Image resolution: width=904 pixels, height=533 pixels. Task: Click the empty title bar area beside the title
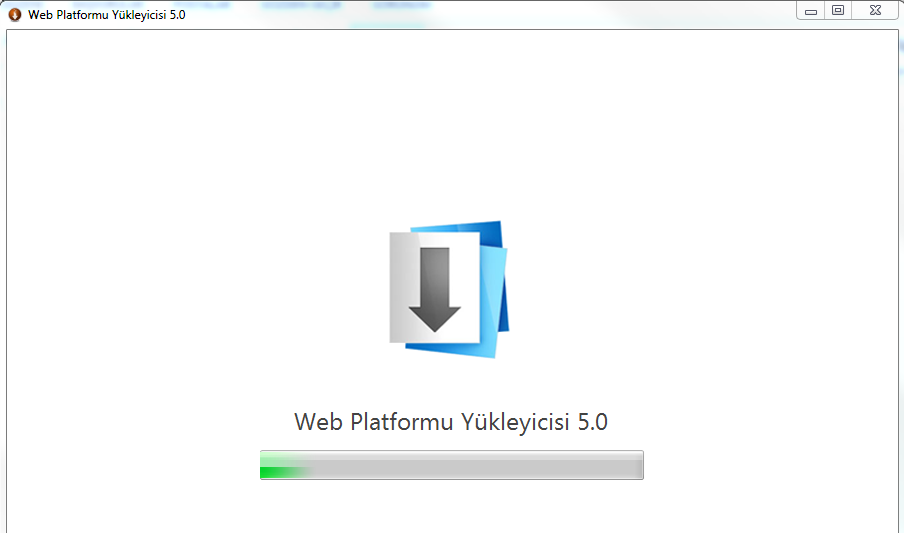[490, 14]
